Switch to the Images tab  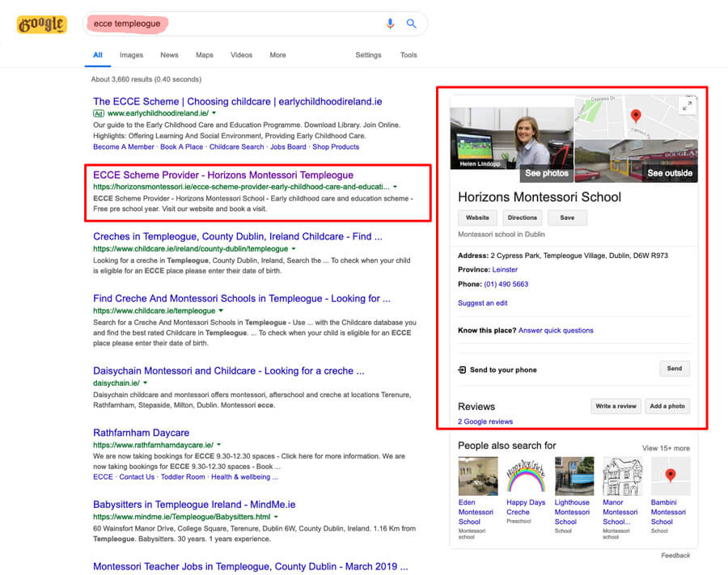[131, 55]
